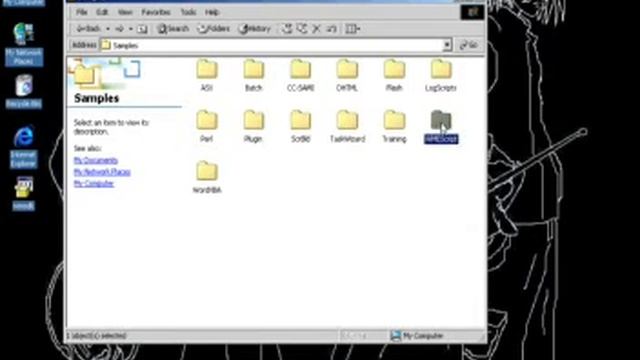Image resolution: width=640 pixels, height=360 pixels.
Task: Open the File menu
Action: 82,12
